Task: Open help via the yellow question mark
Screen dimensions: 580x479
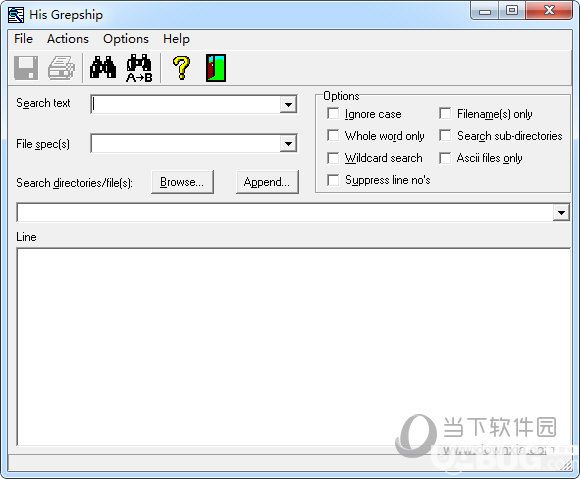Action: [181, 68]
